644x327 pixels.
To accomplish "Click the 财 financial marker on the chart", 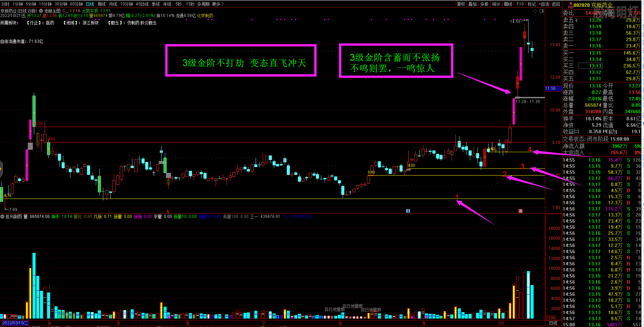I will click(408, 211).
